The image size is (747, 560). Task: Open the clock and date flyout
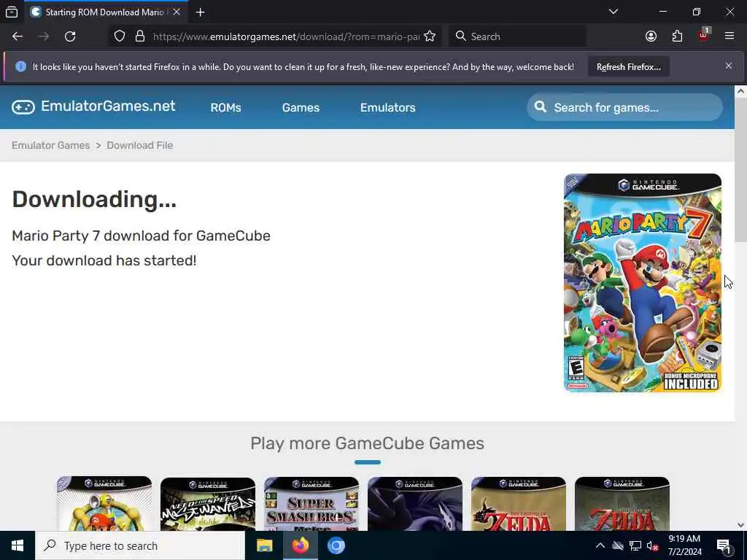[684, 545]
